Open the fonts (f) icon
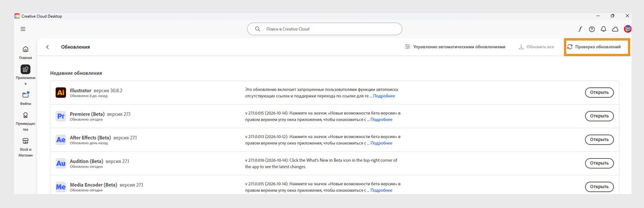 click(x=580, y=29)
